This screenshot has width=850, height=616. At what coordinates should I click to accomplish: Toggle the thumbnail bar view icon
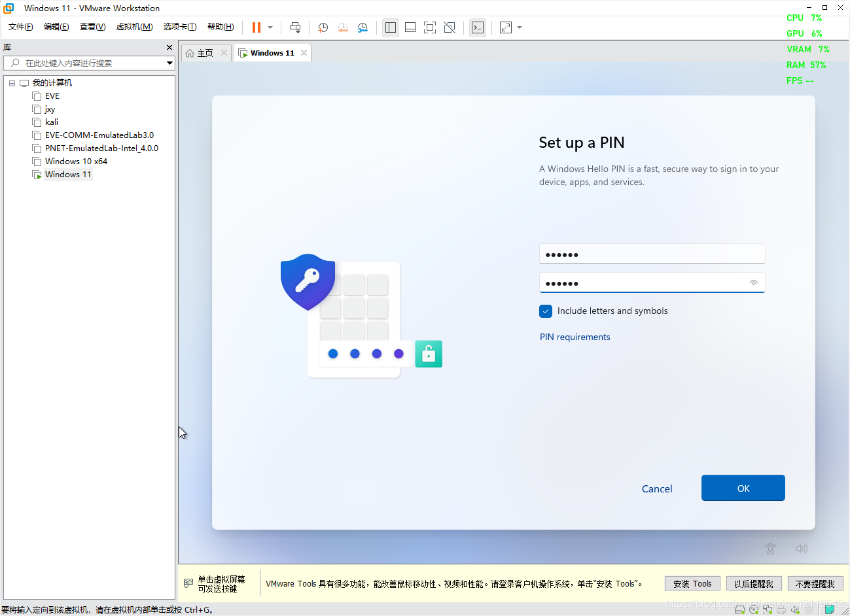point(410,27)
